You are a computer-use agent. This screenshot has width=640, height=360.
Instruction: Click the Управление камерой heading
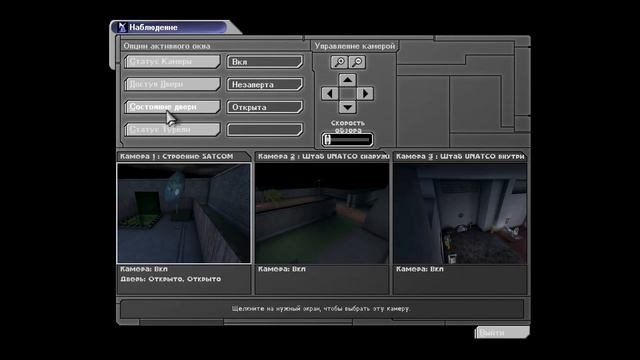[355, 46]
